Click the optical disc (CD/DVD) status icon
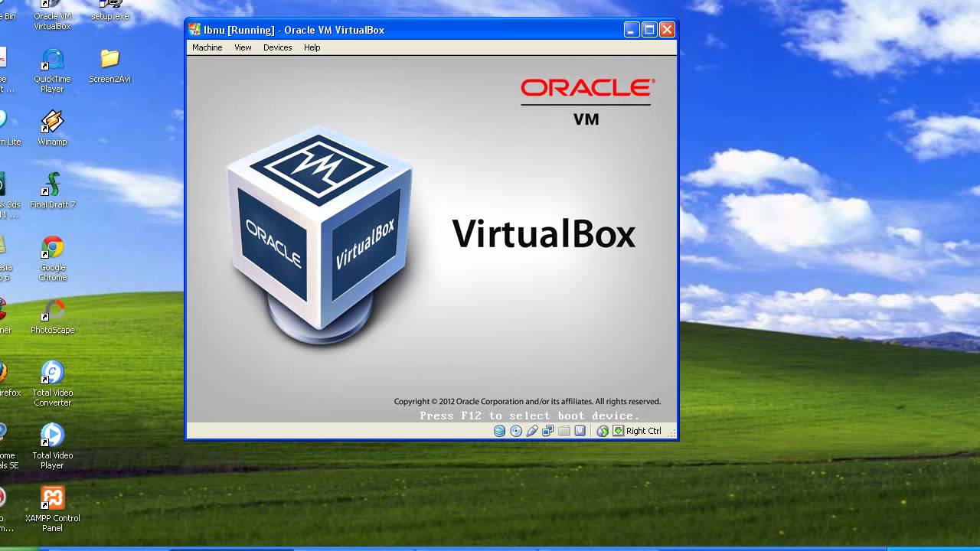 point(515,431)
